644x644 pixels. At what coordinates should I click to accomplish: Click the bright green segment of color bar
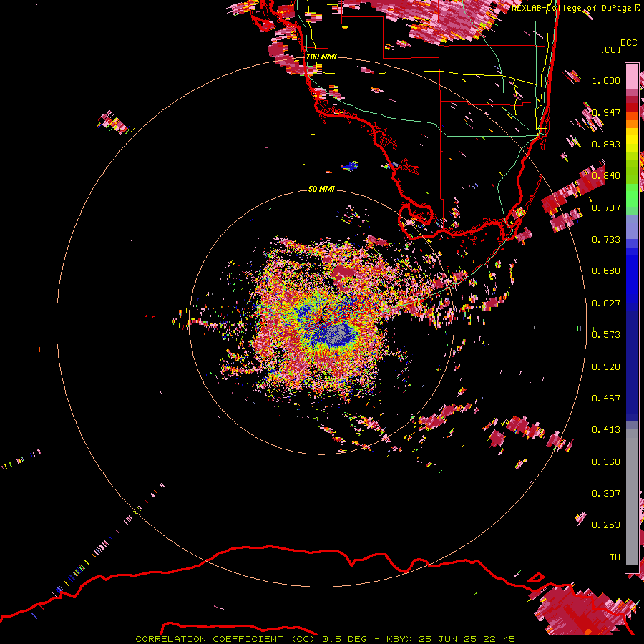tap(632, 195)
